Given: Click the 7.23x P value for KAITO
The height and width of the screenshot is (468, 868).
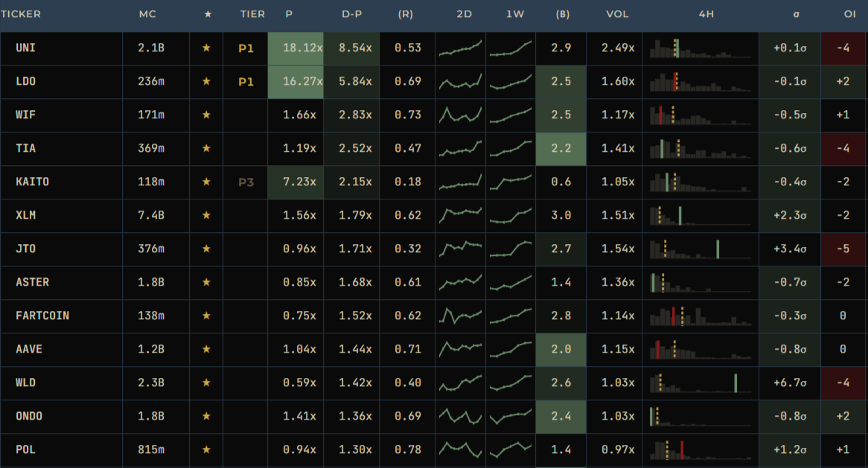Looking at the screenshot, I should click(299, 182).
